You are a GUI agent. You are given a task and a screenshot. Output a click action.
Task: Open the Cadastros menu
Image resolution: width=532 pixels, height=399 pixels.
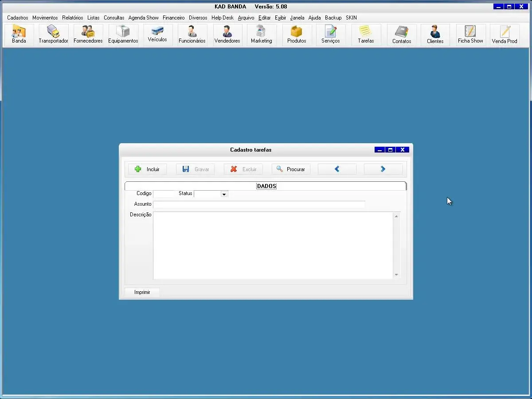[17, 18]
